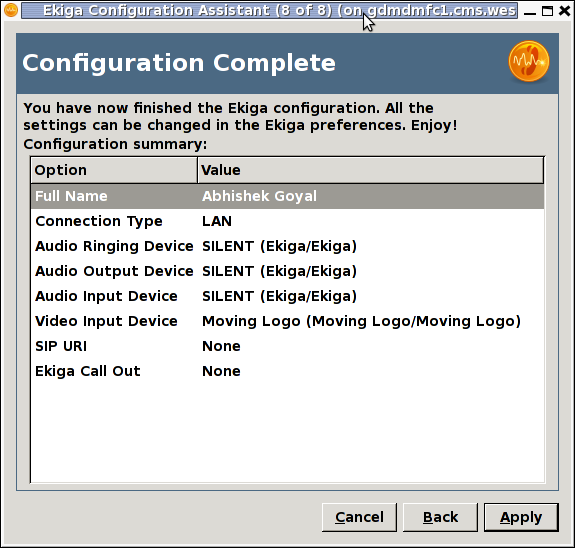575x548 pixels.
Task: Select the Ekiga Call Out row
Action: click(288, 371)
